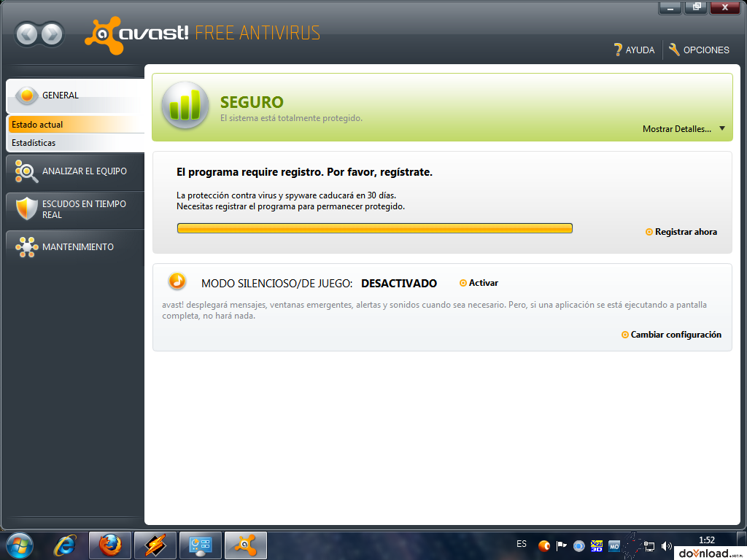Open ESCUDOS EN TIEMPO REAL section
Image resolution: width=747 pixels, height=560 pixels.
pos(75,209)
